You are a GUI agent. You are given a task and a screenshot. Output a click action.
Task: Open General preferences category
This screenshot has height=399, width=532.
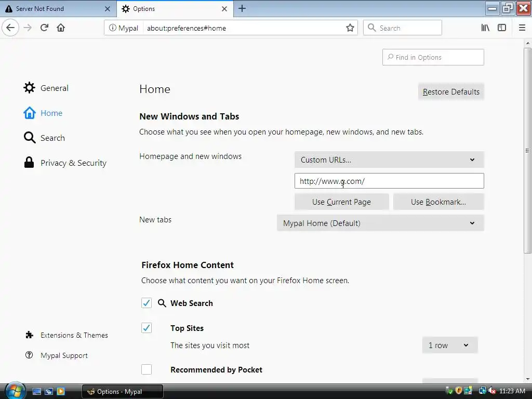46,88
